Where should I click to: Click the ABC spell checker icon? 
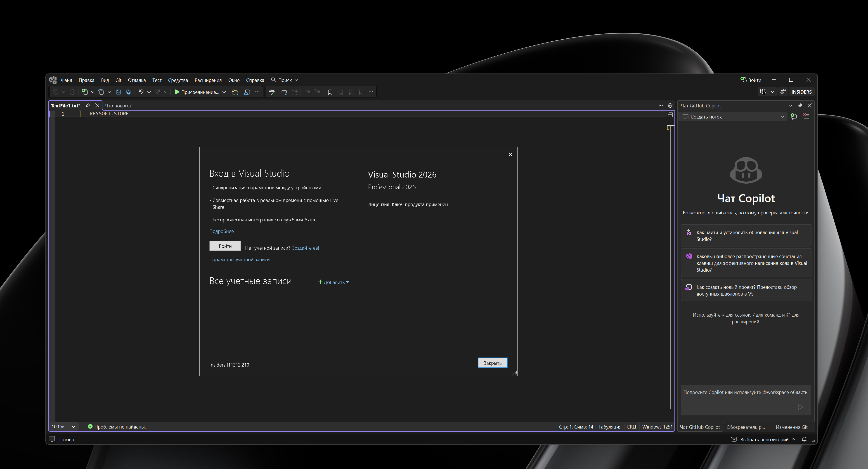[272, 92]
